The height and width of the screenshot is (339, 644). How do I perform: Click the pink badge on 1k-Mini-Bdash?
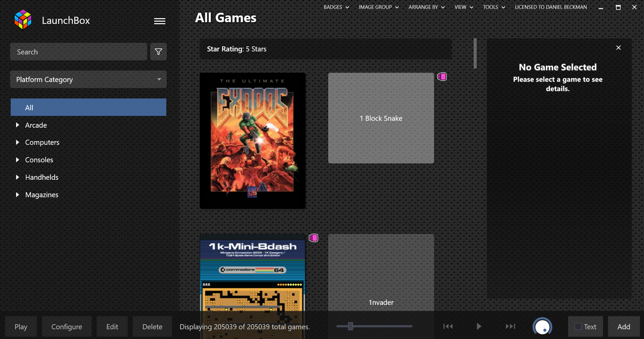(x=313, y=238)
